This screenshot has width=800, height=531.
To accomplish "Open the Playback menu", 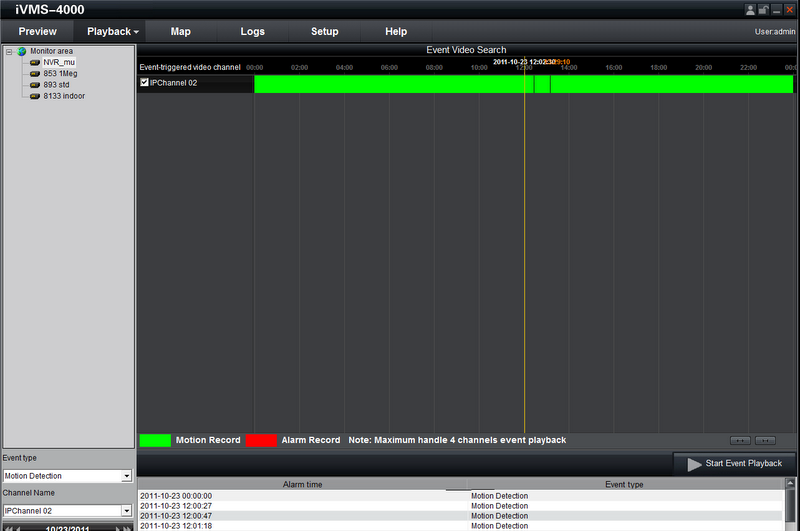I will (110, 32).
